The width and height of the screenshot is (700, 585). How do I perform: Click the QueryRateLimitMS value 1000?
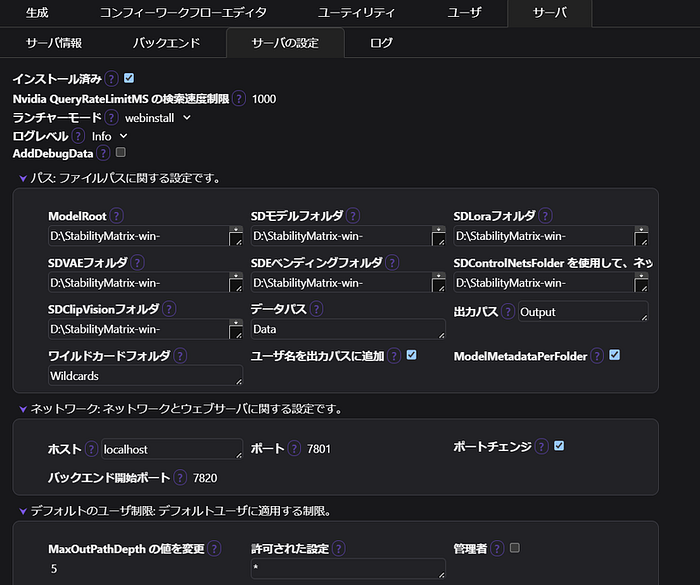coord(264,99)
